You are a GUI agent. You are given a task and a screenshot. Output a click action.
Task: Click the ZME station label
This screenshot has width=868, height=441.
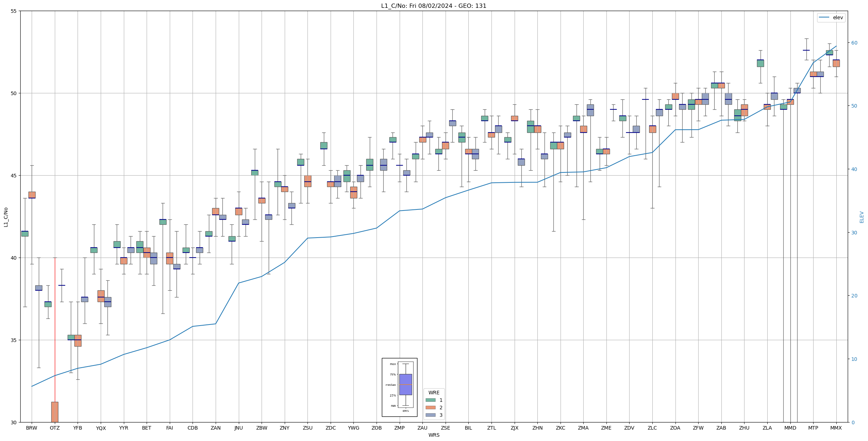click(x=606, y=428)
